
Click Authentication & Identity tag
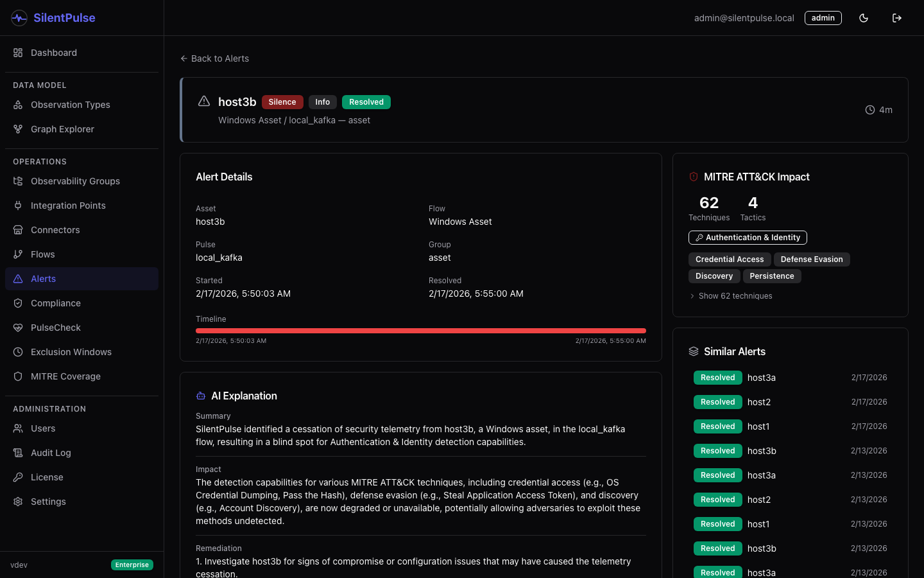748,238
